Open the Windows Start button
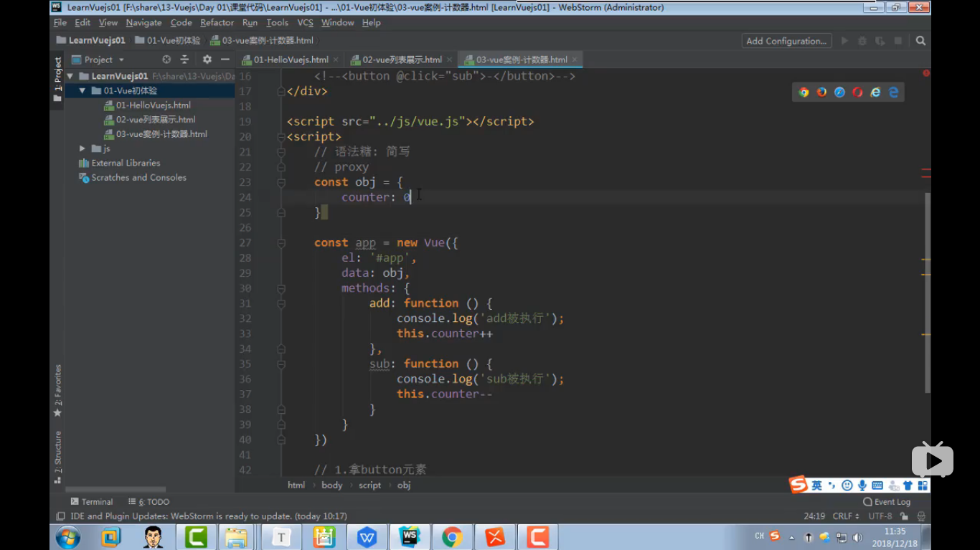 click(x=68, y=536)
